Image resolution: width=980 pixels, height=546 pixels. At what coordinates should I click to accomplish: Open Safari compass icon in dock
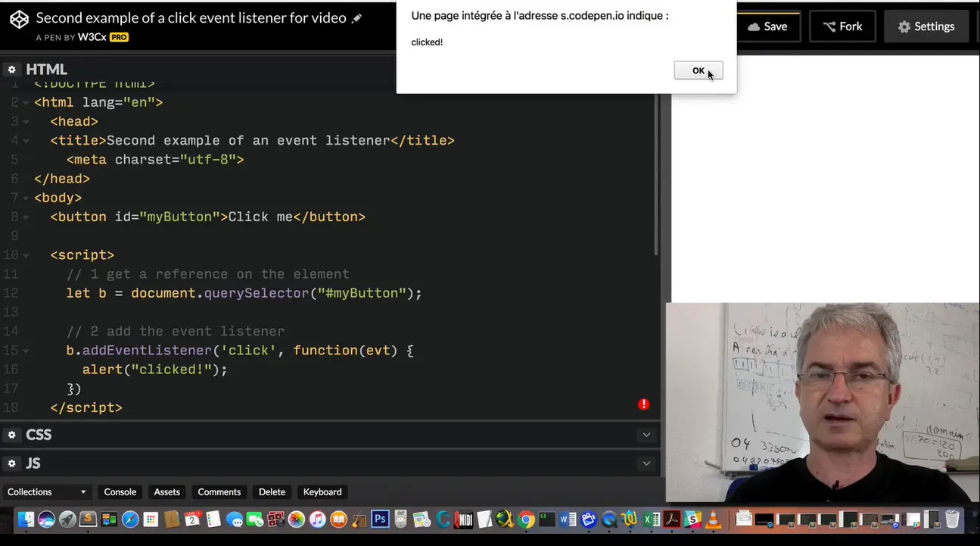pyautogui.click(x=130, y=519)
